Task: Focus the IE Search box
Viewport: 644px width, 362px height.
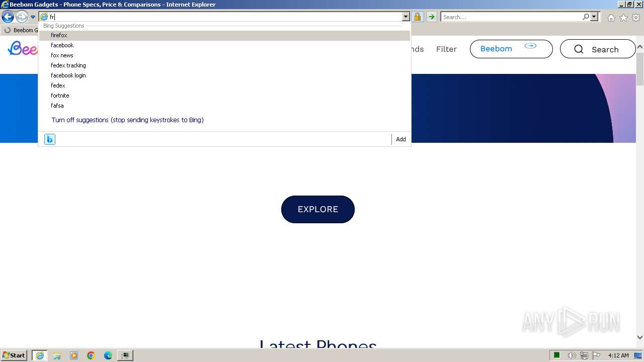Action: [x=511, y=17]
